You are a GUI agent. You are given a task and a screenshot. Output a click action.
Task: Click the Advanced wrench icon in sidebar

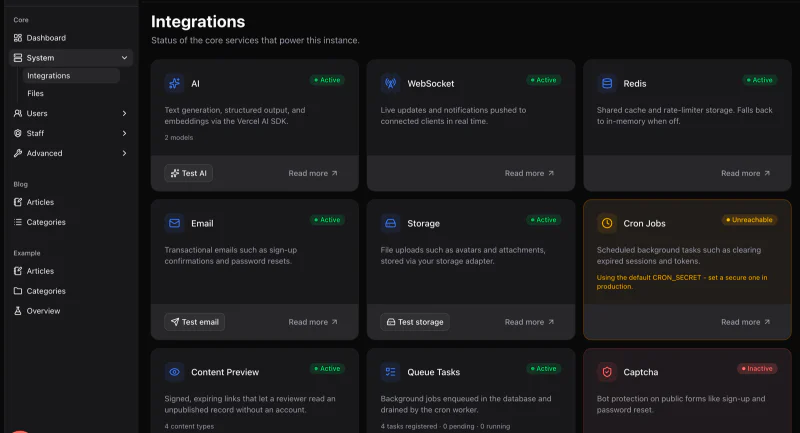coord(18,153)
